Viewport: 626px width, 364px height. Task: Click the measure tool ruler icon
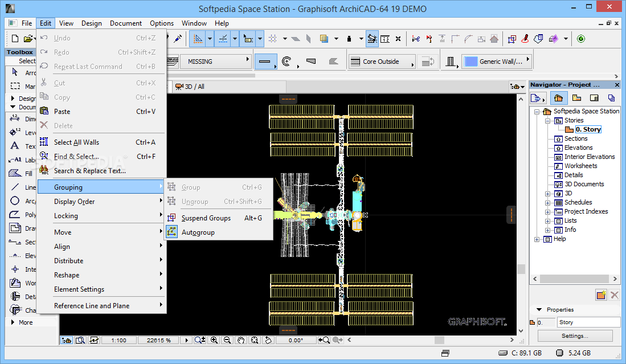385,39
